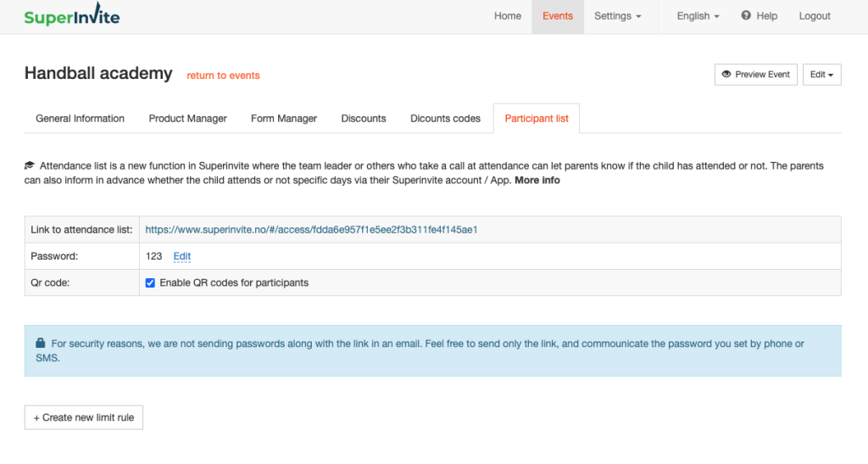Open the Settings dropdown menu
868x464 pixels.
(x=617, y=16)
